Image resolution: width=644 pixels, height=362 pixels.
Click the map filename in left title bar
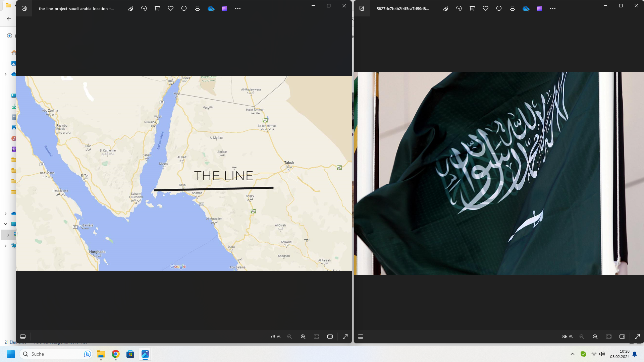tap(76, 9)
